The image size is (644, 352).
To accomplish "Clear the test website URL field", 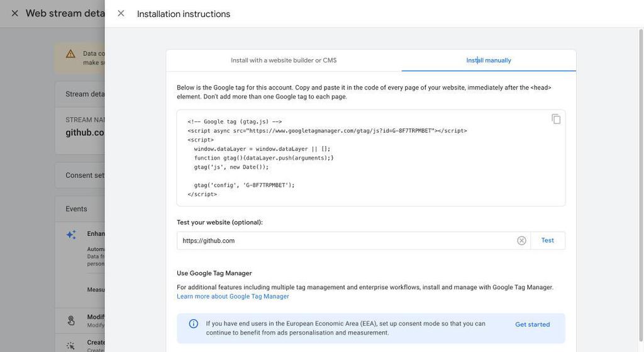I will click(521, 241).
